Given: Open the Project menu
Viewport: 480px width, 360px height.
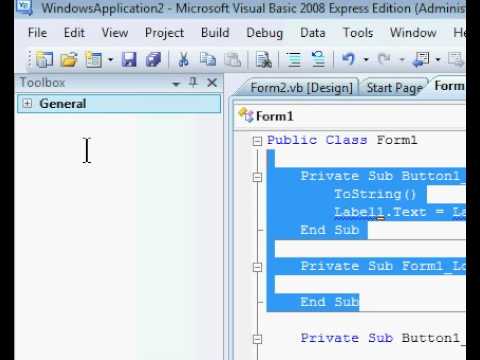Looking at the screenshot, I should (x=164, y=33).
